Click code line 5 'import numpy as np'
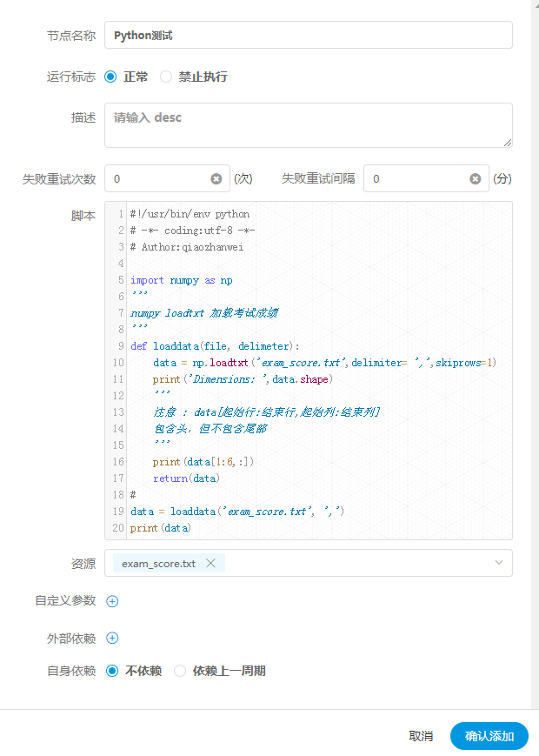Viewport: 539px width, 756px height. [182, 280]
